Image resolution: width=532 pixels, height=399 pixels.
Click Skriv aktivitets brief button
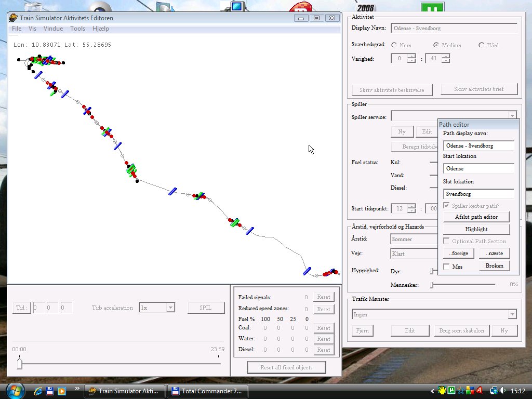479,89
